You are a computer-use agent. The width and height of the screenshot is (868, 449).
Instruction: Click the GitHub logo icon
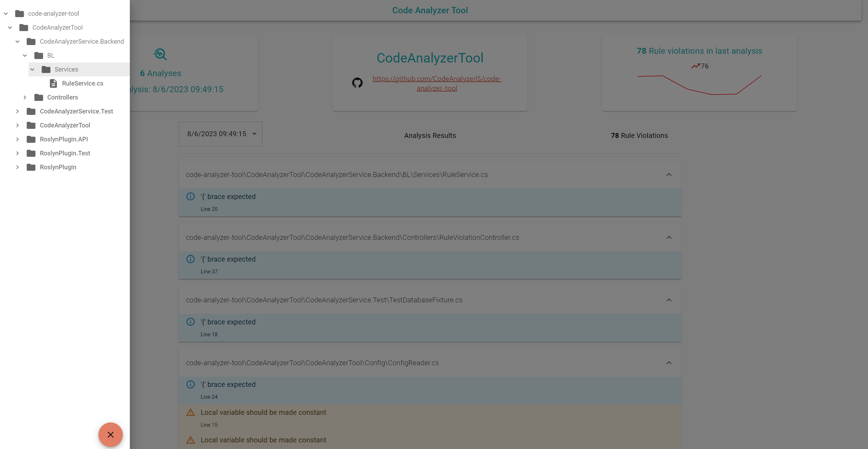point(357,83)
